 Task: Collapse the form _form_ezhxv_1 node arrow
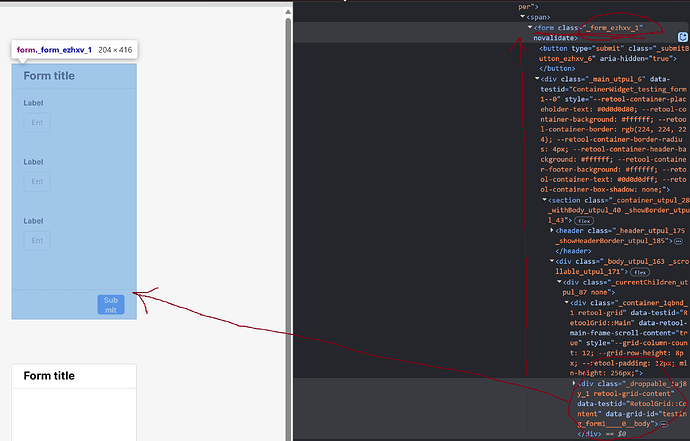coord(530,27)
